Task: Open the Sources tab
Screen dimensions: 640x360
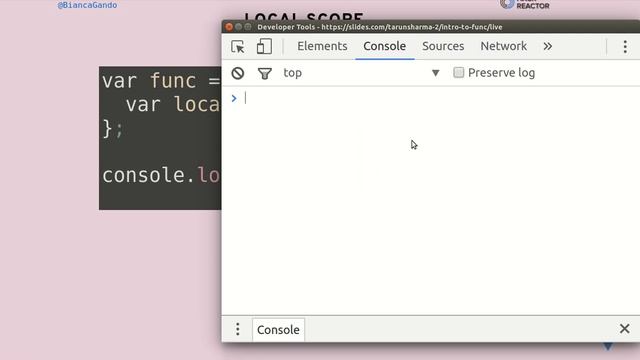Action: [443, 46]
